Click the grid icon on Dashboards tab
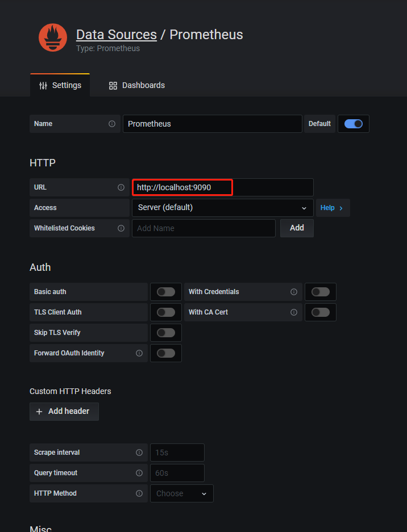This screenshot has width=407, height=532. point(113,86)
